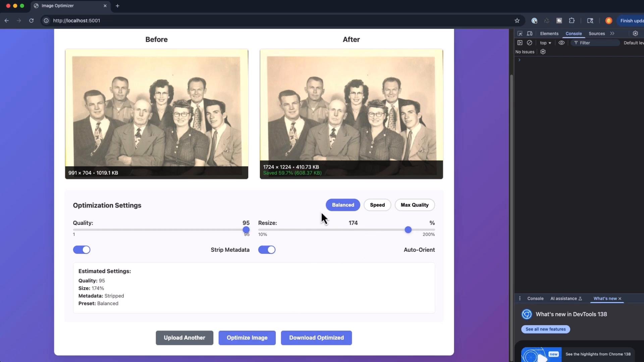Click See all new features
644x362 pixels.
click(546, 329)
